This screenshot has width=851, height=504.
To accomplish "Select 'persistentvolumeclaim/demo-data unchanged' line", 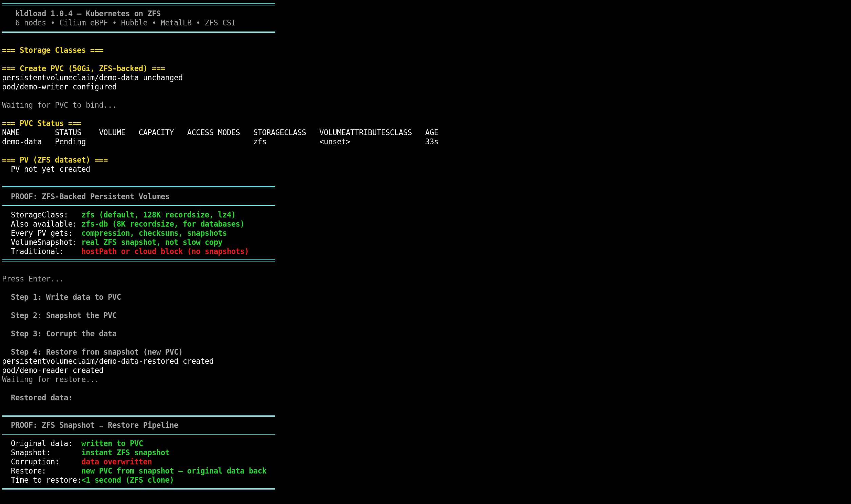I will (93, 78).
